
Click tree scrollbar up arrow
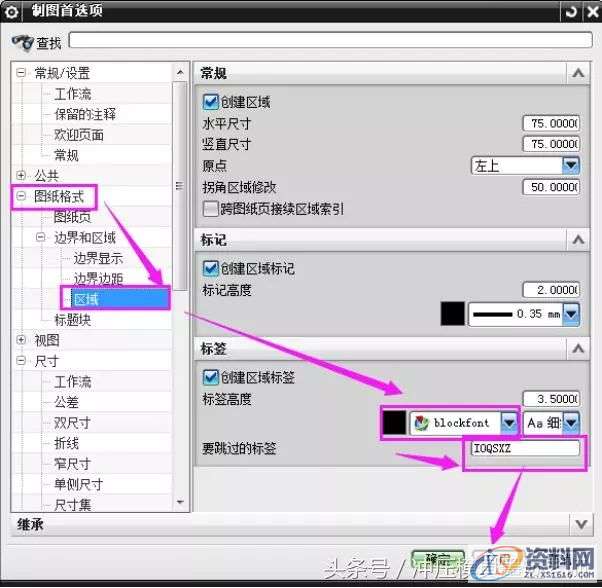[x=180, y=72]
